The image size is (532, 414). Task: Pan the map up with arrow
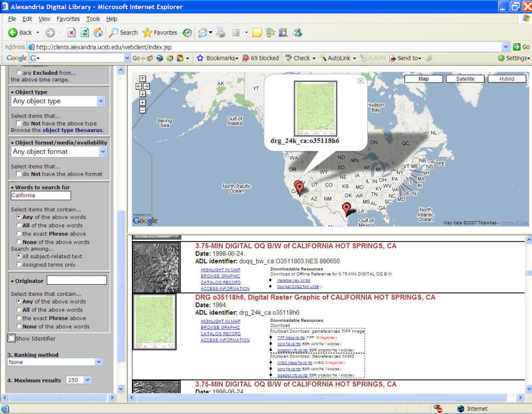click(x=143, y=79)
